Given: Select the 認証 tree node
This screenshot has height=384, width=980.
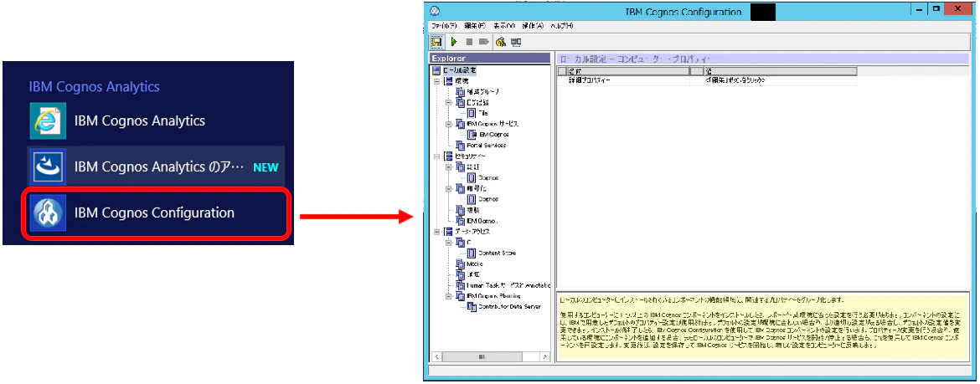Looking at the screenshot, I should click(x=472, y=167).
